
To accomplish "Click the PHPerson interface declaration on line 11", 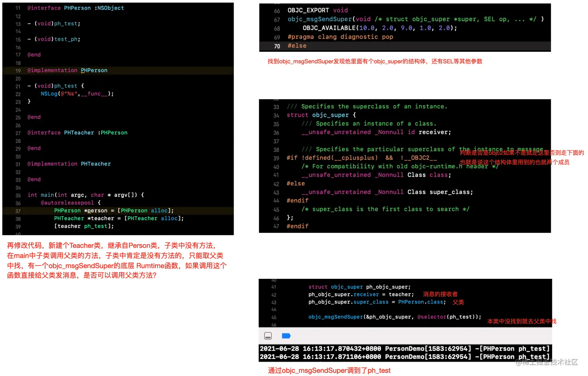I will pyautogui.click(x=76, y=8).
